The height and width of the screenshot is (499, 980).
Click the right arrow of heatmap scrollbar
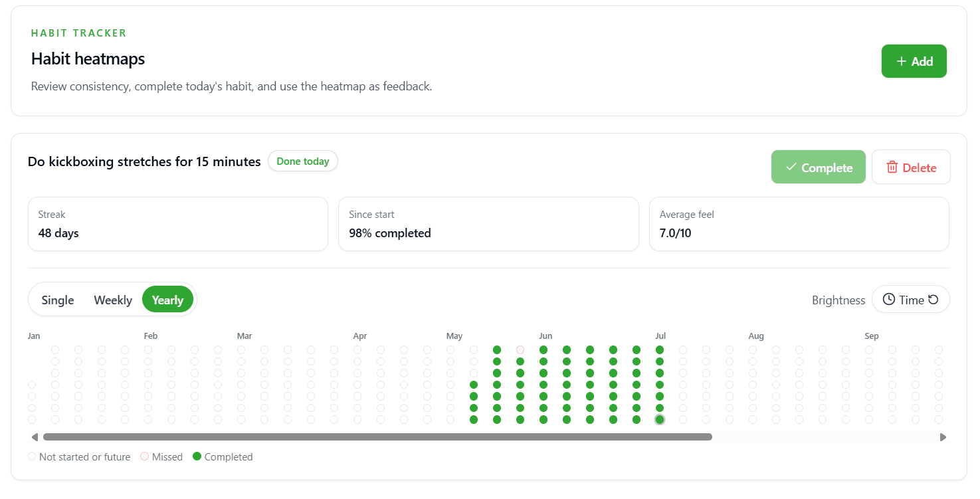tap(942, 437)
